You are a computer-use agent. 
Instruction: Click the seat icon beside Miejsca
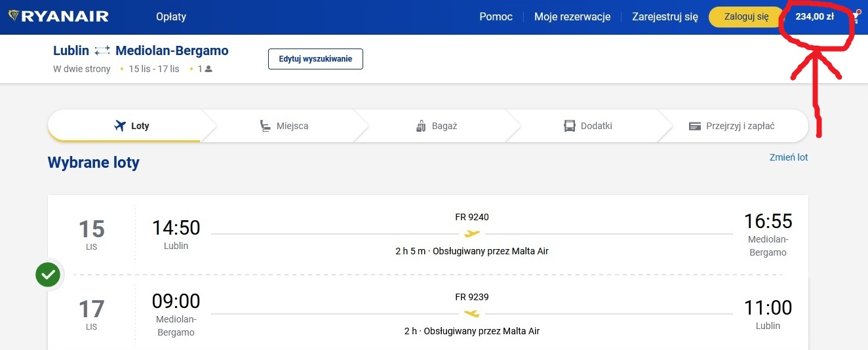(x=266, y=126)
